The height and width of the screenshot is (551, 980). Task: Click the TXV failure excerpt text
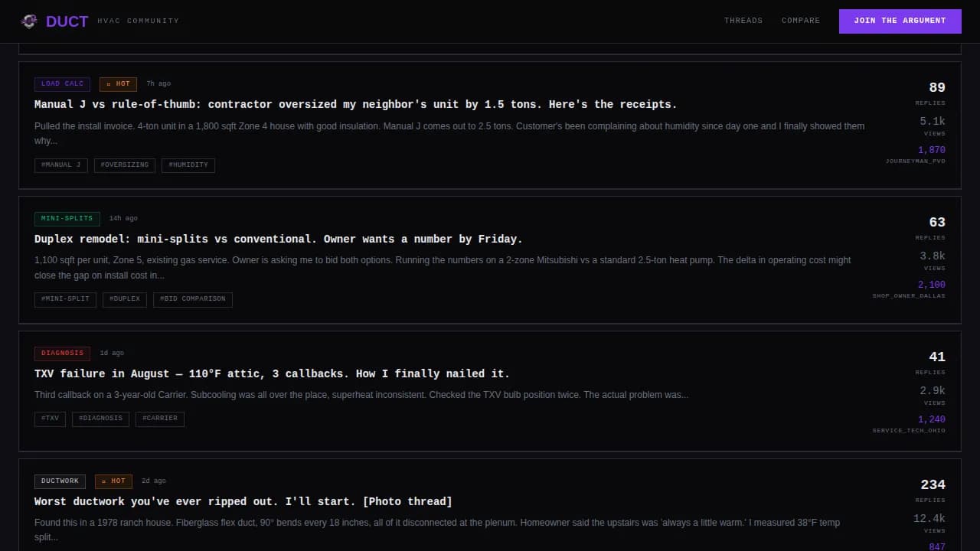[x=361, y=396]
